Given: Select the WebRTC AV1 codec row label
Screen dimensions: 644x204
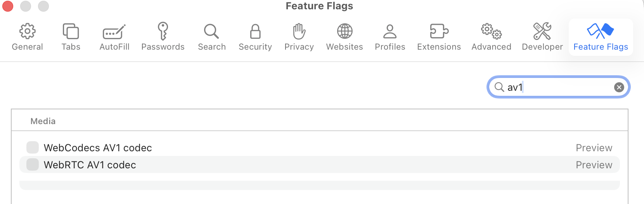Looking at the screenshot, I should point(90,165).
